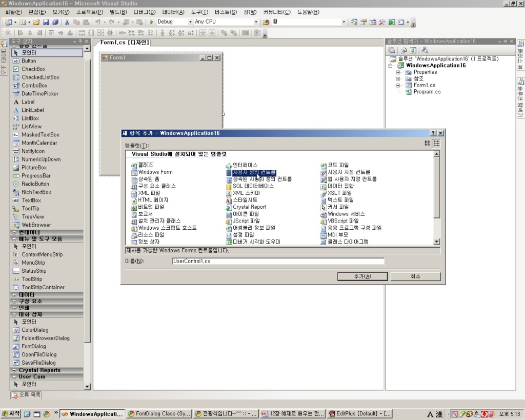Select RadioButton control in the toolbox

point(35,184)
